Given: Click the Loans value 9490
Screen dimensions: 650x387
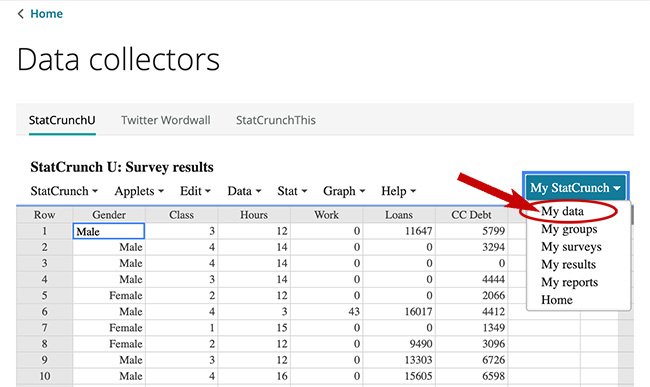Looking at the screenshot, I should pyautogui.click(x=421, y=344).
